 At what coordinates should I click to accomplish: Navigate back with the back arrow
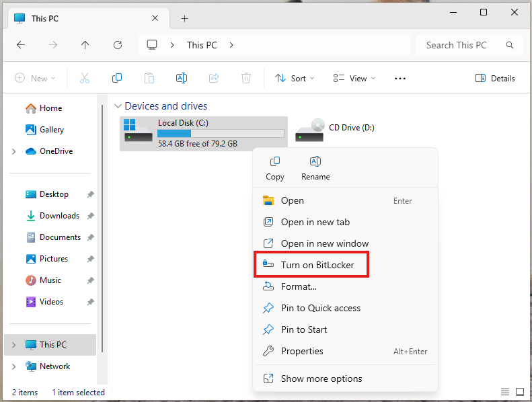pyautogui.click(x=21, y=45)
